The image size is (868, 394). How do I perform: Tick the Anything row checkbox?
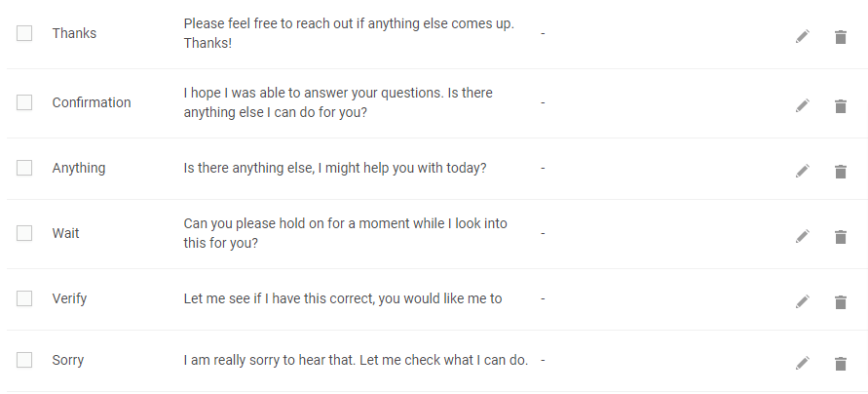(x=24, y=168)
